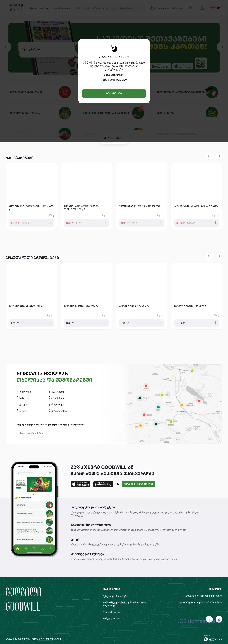Expand categories with მეტის ნახვა
Image resolution: width=228 pixels, height=644 pixels.
[x=113, y=138]
